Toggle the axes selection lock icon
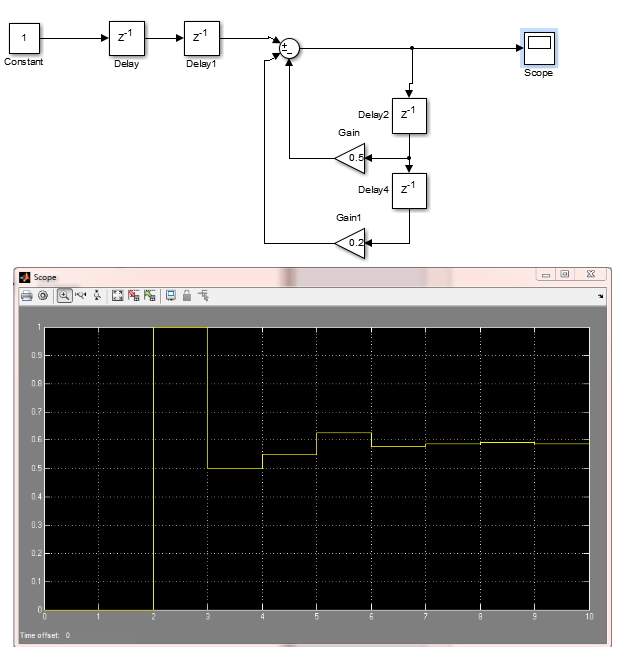Screen dimensions: 640x664 (x=187, y=296)
